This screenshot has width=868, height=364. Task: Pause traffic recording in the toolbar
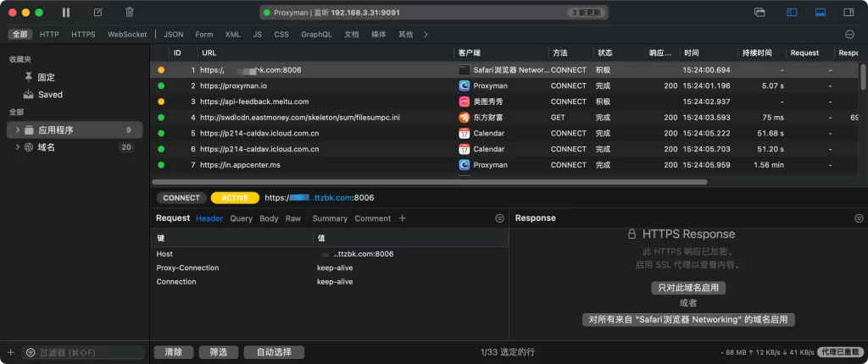point(67,13)
